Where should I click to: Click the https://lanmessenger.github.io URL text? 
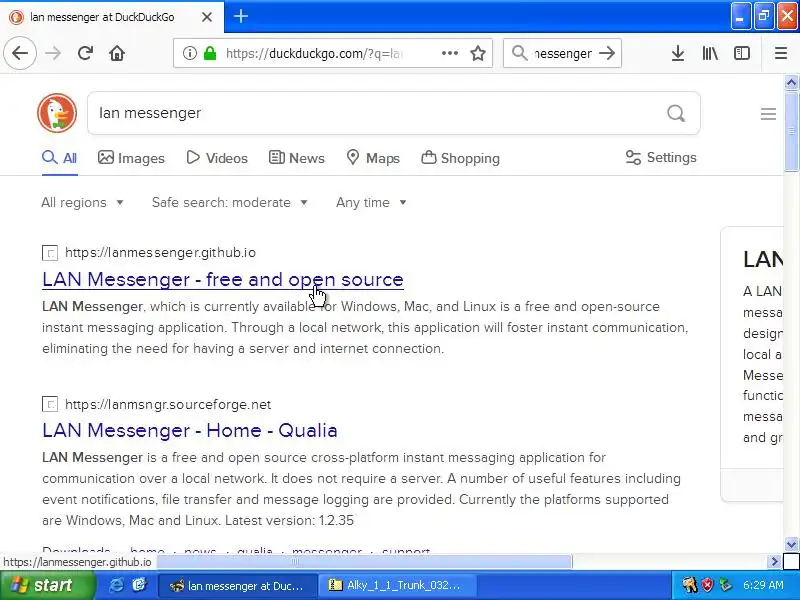pyautogui.click(x=160, y=253)
